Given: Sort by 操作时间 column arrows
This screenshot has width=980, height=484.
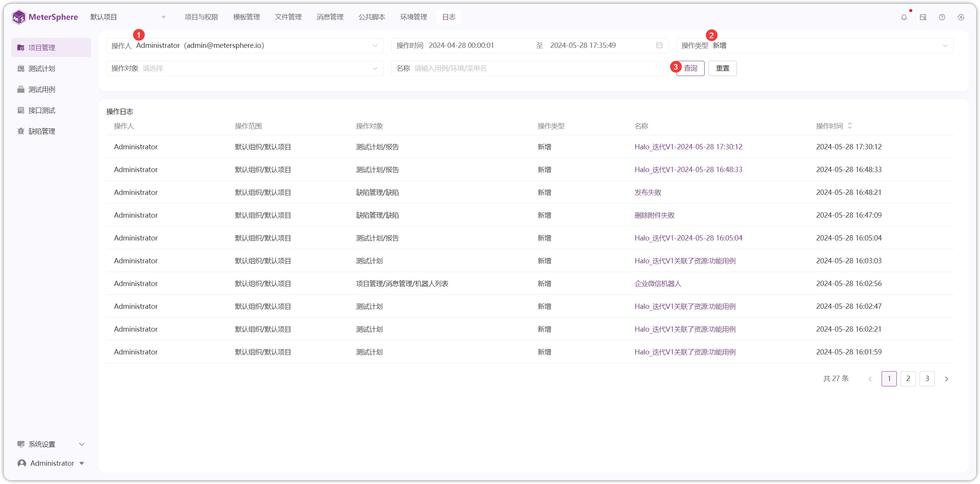Looking at the screenshot, I should (x=850, y=126).
